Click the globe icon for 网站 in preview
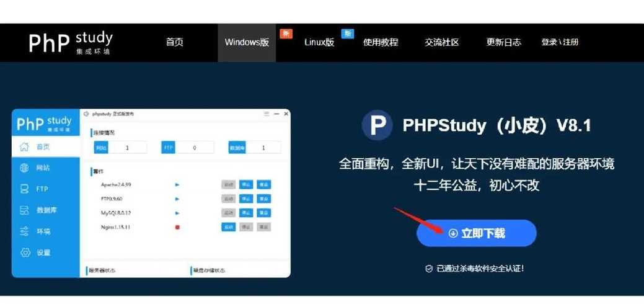 pos(25,168)
